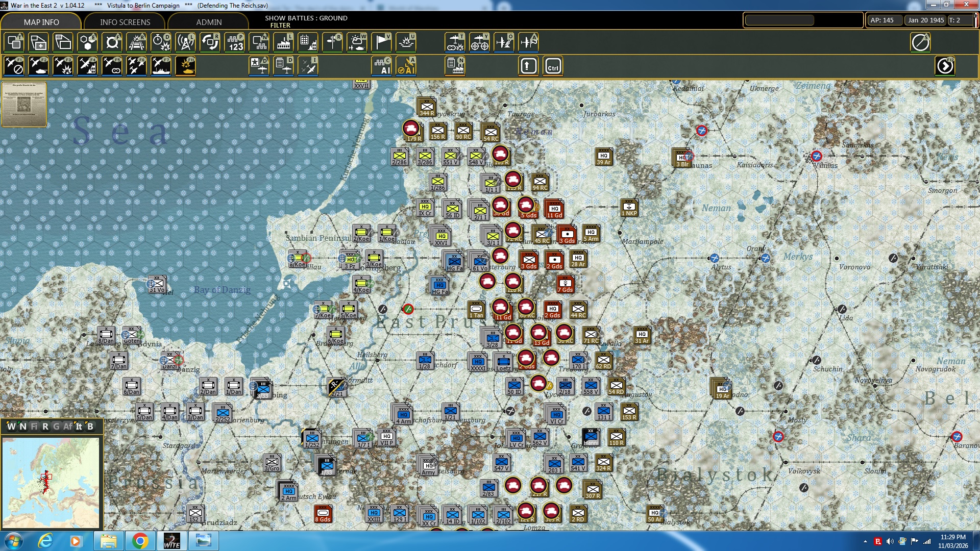
Task: Click the end turn arrow icon
Action: click(945, 66)
